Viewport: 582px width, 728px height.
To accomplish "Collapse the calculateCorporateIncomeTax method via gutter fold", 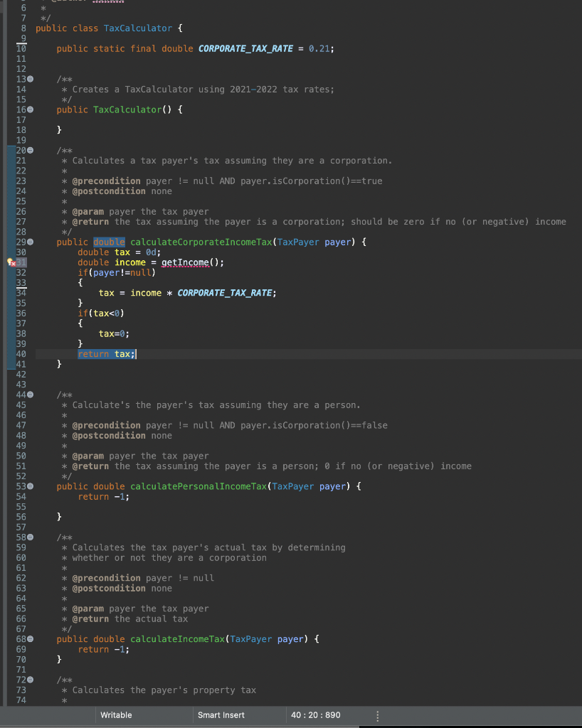I will tap(29, 242).
